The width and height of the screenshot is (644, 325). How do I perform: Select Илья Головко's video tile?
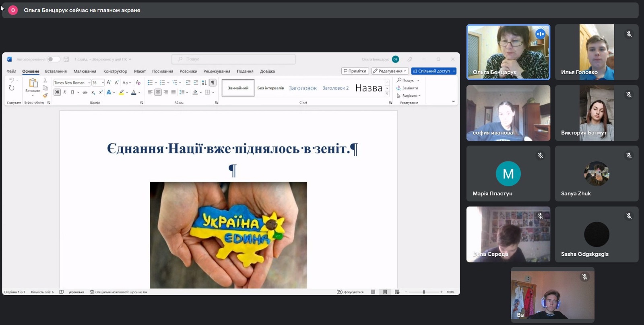click(597, 52)
